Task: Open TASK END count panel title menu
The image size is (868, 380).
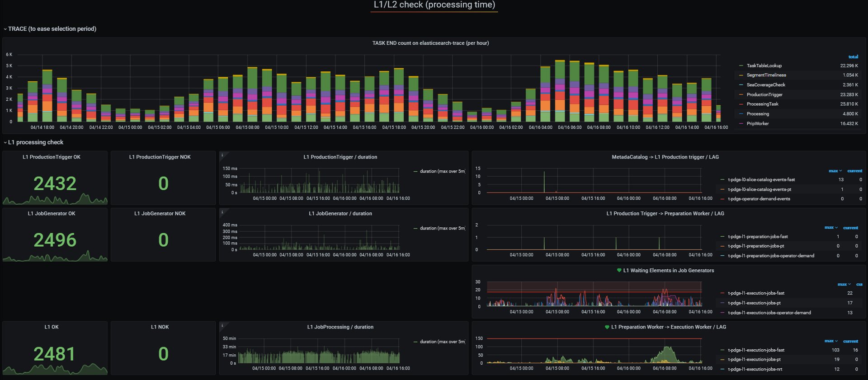Action: click(x=430, y=43)
